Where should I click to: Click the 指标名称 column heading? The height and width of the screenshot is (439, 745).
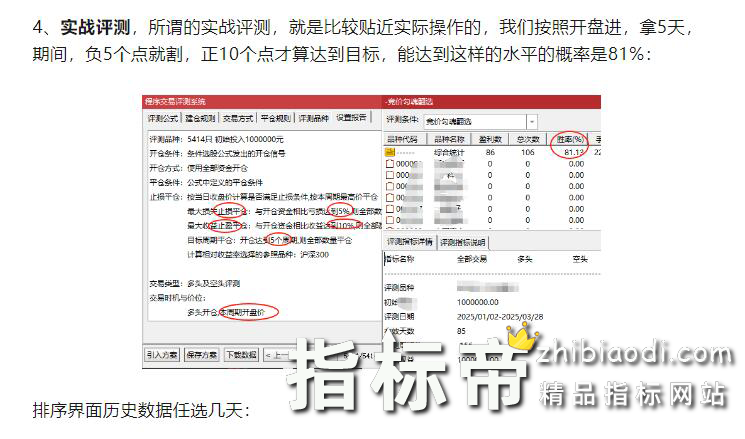tap(399, 259)
